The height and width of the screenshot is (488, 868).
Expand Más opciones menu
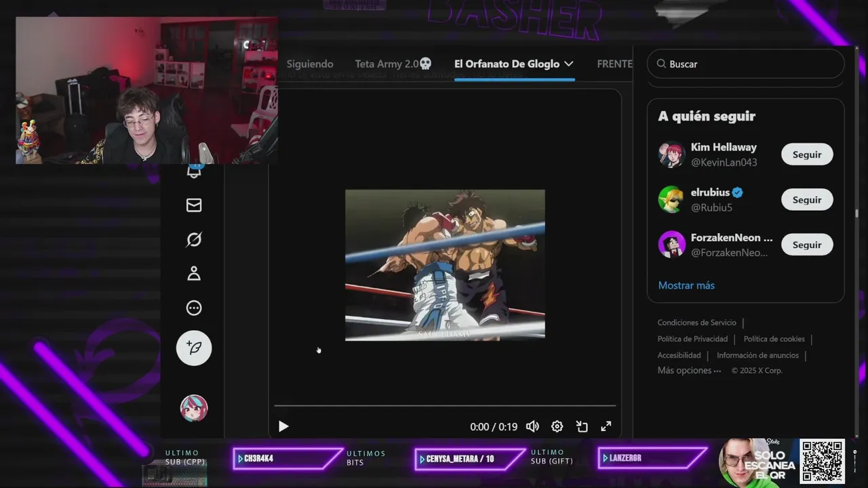coord(689,371)
